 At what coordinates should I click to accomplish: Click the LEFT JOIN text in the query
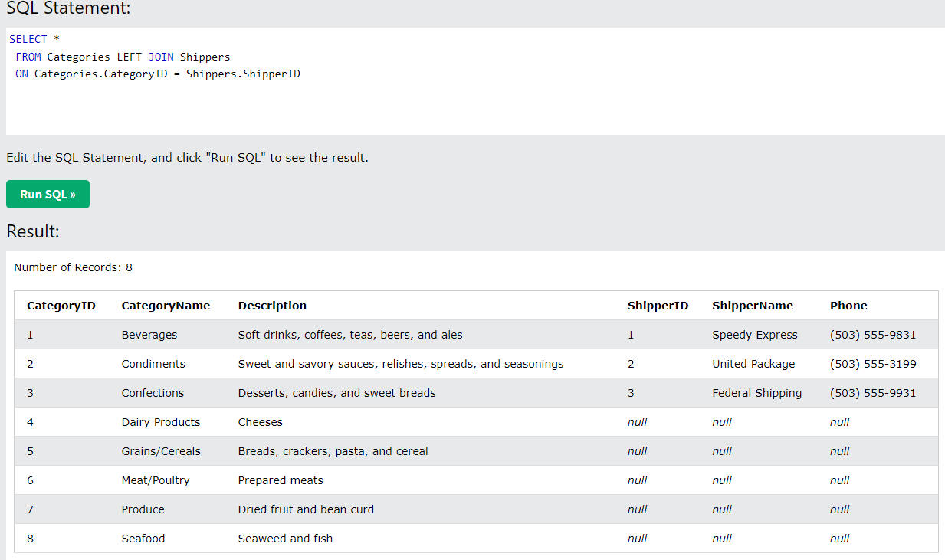tap(145, 57)
